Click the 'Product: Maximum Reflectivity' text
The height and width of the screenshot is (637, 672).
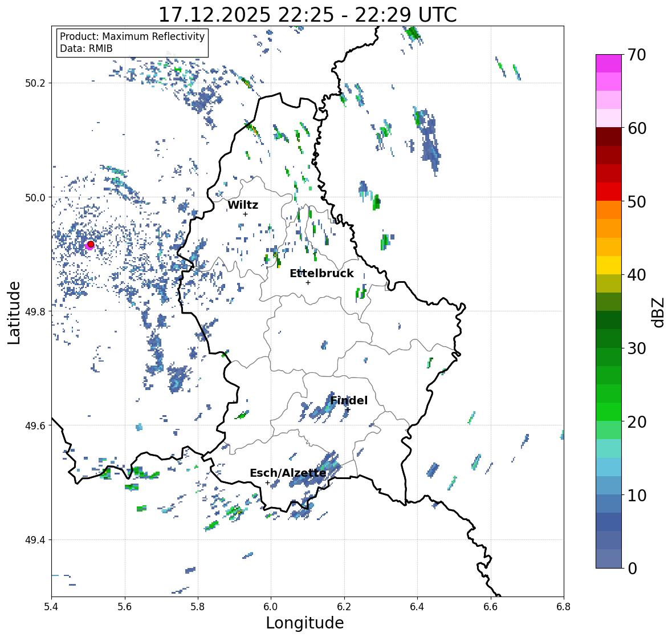(x=132, y=36)
